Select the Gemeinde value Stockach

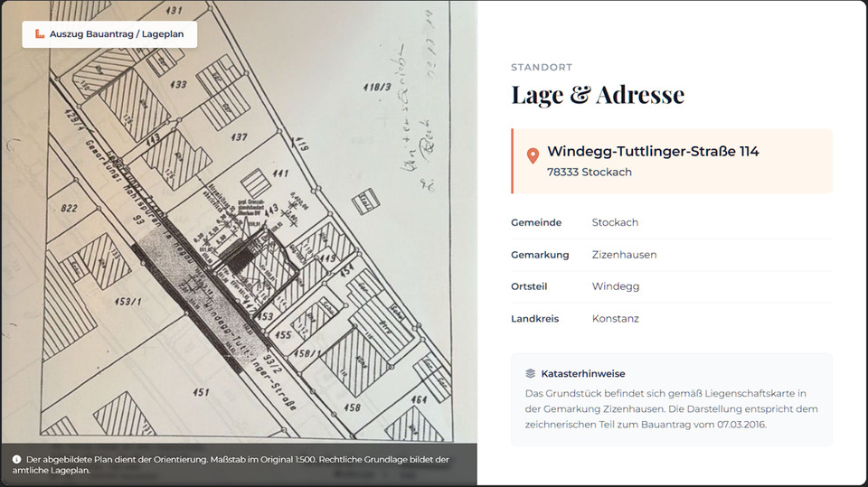[x=615, y=222]
